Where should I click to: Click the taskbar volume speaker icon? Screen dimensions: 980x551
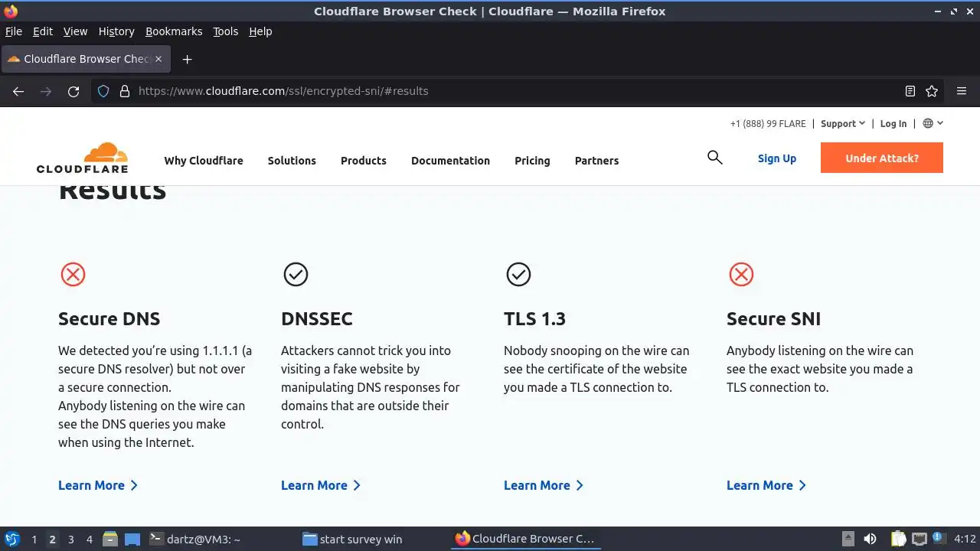(870, 539)
